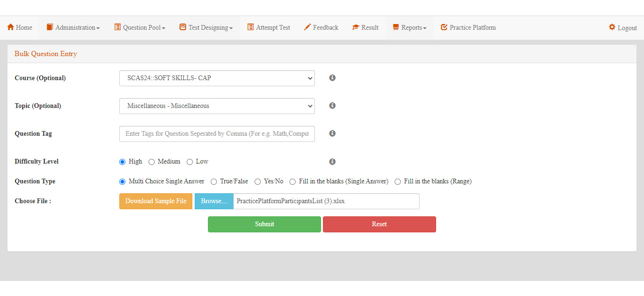This screenshot has height=296, width=644.
Task: Click Browse to choose a file
Action: (x=214, y=201)
